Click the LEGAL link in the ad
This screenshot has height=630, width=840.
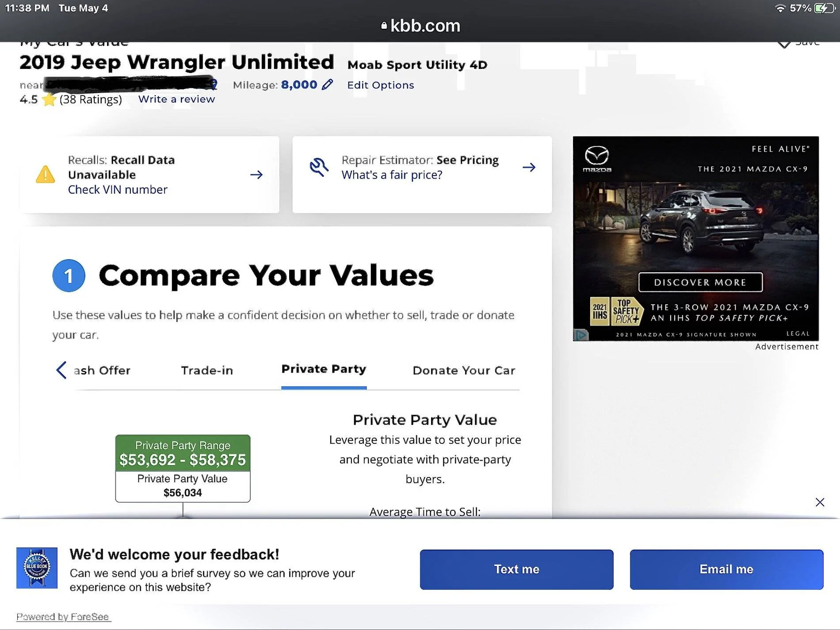(x=798, y=333)
